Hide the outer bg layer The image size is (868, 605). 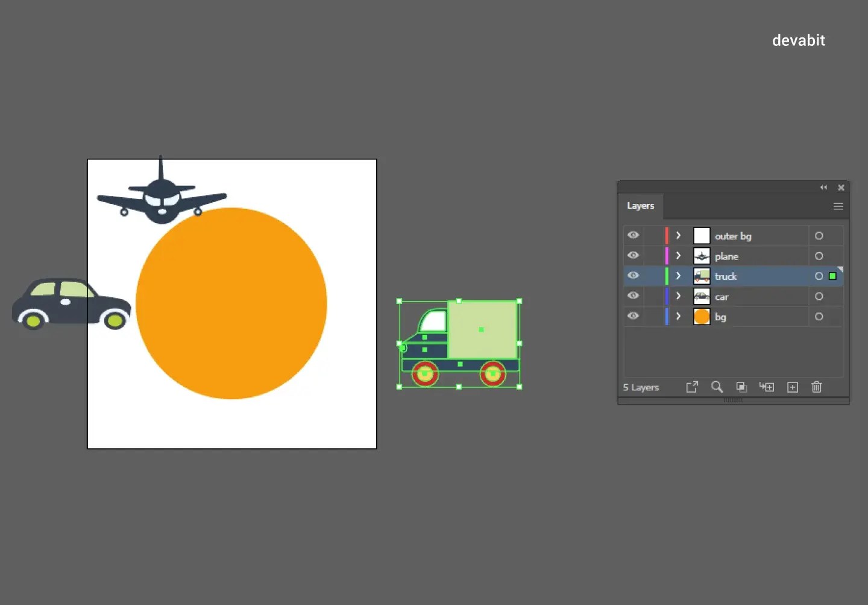tap(633, 235)
